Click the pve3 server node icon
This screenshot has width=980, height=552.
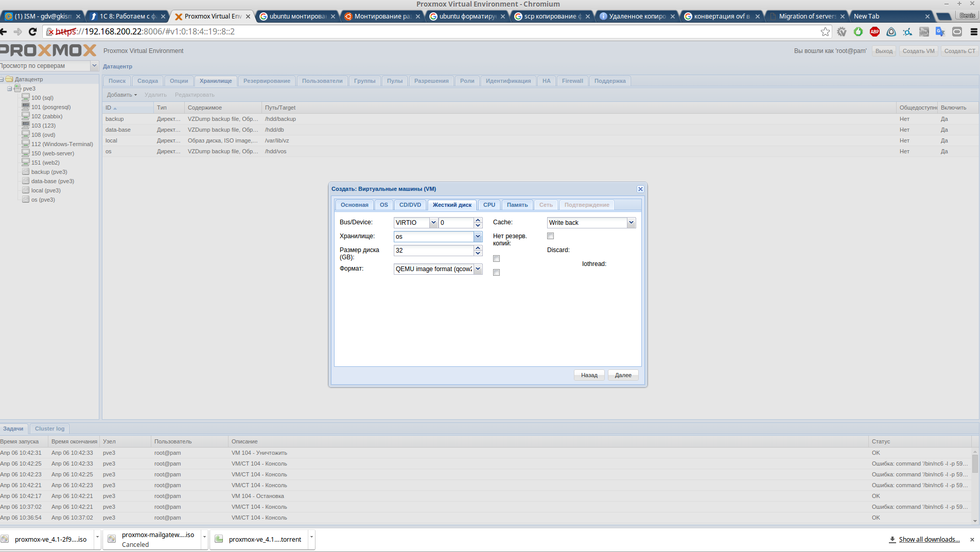[17, 88]
